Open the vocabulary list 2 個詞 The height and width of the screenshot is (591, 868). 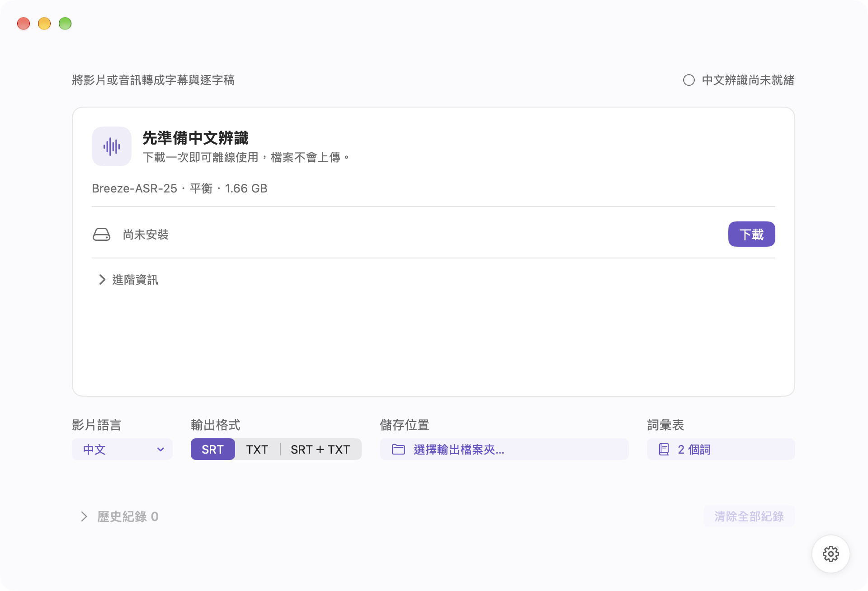(x=721, y=449)
